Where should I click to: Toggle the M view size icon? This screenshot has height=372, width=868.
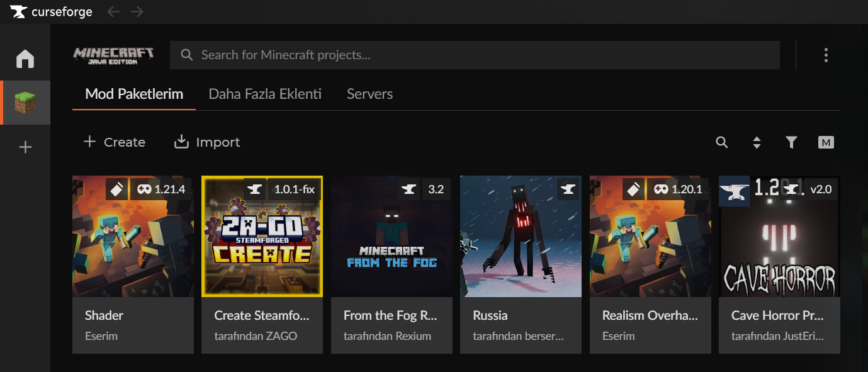(826, 142)
